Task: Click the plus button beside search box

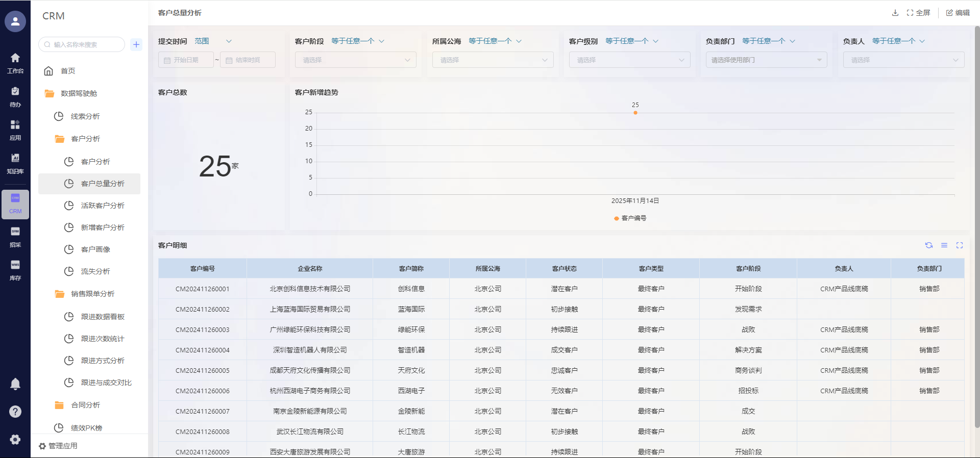Action: click(136, 44)
